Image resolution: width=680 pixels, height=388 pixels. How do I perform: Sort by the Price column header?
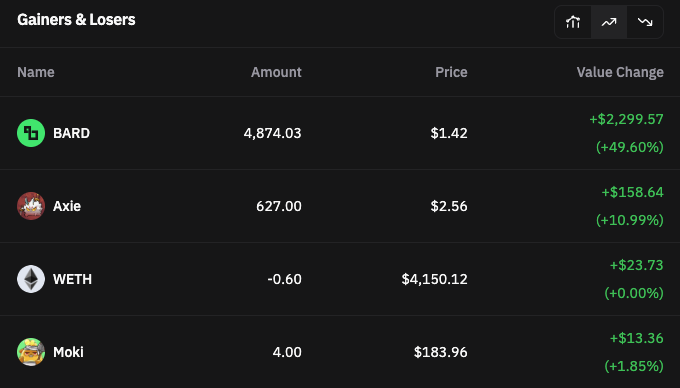click(451, 72)
